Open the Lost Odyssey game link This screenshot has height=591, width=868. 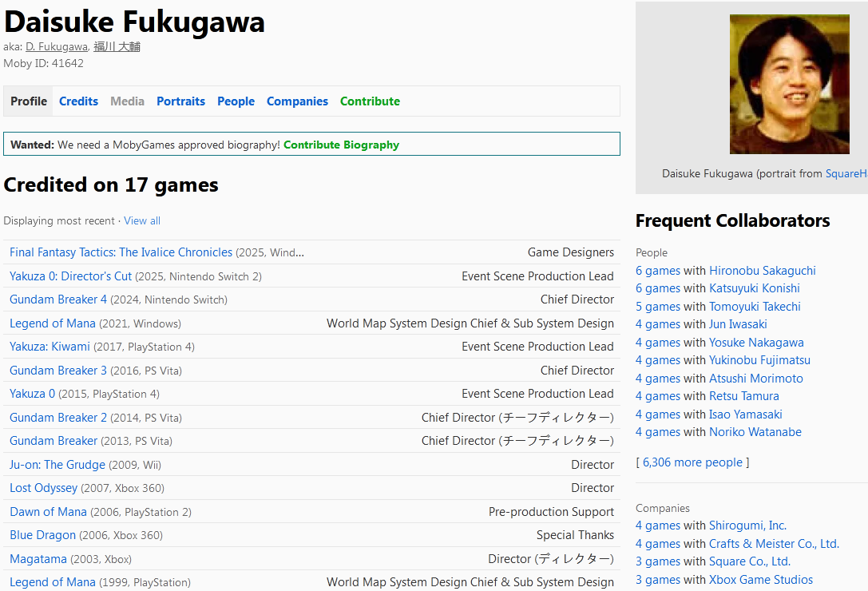pos(43,487)
